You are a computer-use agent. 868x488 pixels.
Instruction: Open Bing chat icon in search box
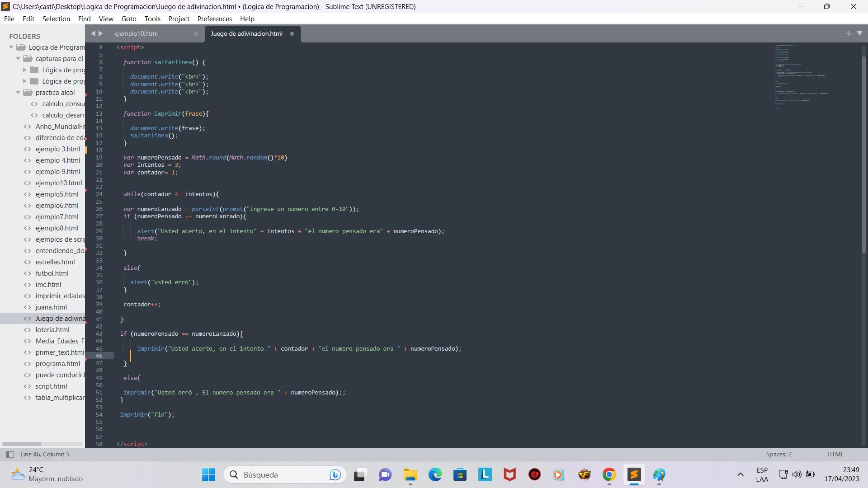[x=335, y=474]
